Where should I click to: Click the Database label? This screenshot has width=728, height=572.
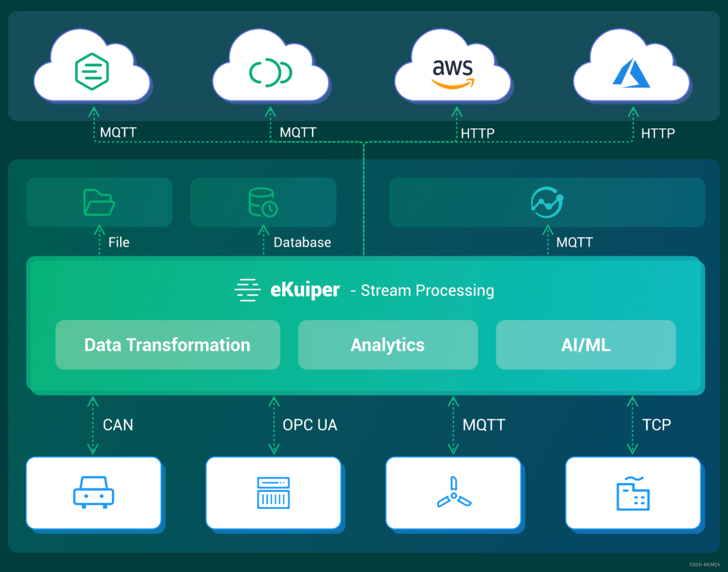pos(302,242)
